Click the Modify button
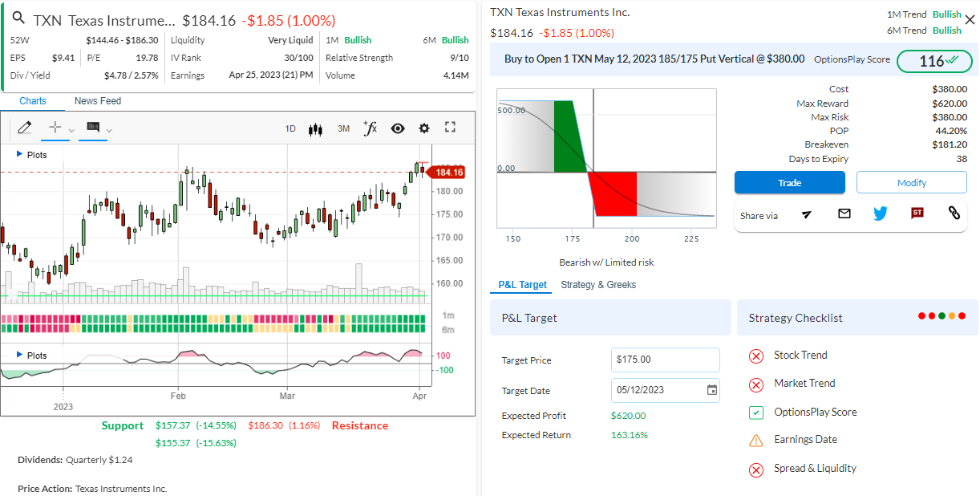 click(912, 183)
